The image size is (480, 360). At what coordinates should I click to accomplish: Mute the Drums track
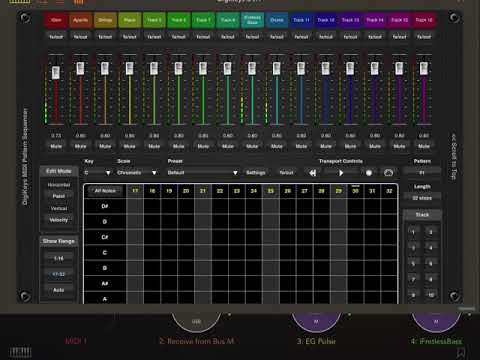[277, 146]
